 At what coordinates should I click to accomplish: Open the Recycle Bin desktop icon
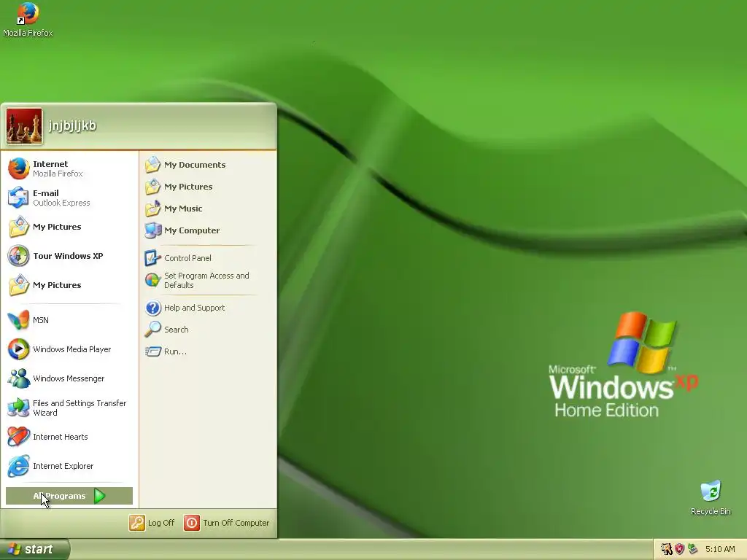click(711, 497)
